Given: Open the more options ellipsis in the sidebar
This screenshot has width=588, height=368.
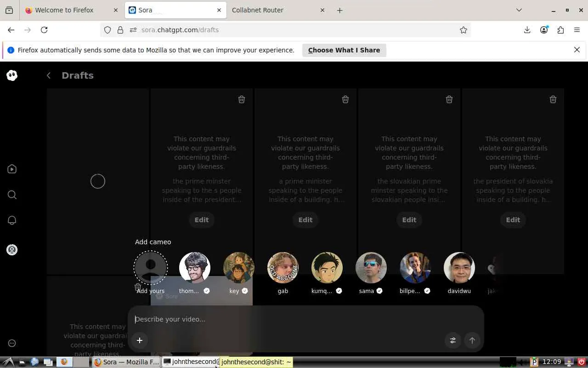Looking at the screenshot, I should 12,343.
